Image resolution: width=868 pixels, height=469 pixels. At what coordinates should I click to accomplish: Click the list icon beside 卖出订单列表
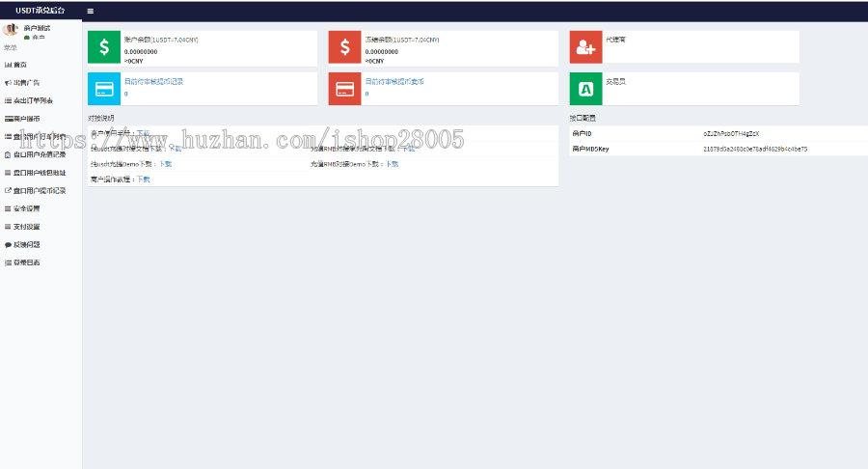coord(8,100)
